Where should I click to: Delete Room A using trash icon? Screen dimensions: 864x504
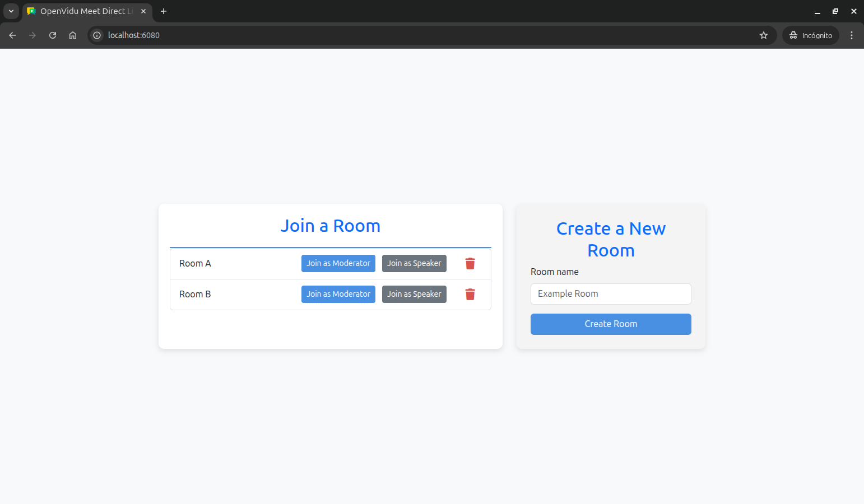click(x=470, y=264)
